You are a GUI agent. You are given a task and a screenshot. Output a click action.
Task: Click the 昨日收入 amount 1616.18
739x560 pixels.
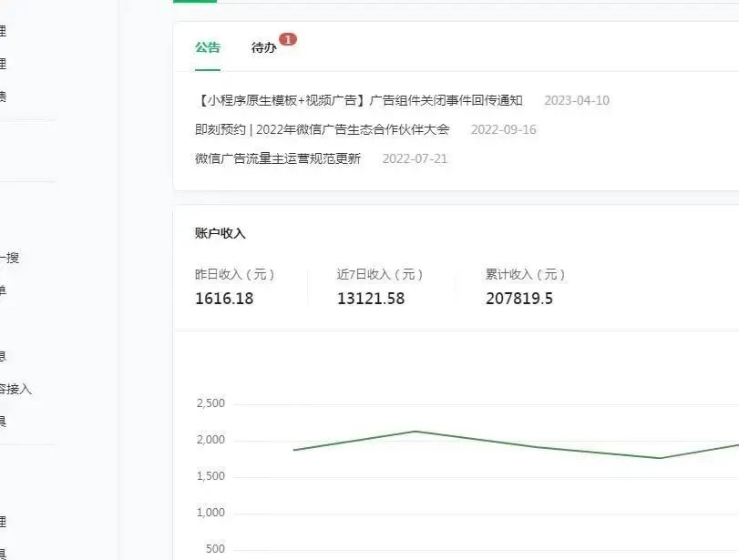point(225,298)
